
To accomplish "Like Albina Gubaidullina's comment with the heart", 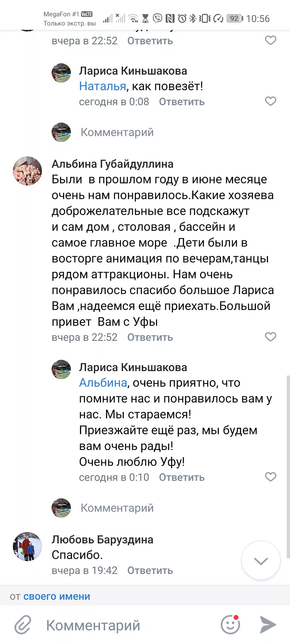I will [270, 337].
